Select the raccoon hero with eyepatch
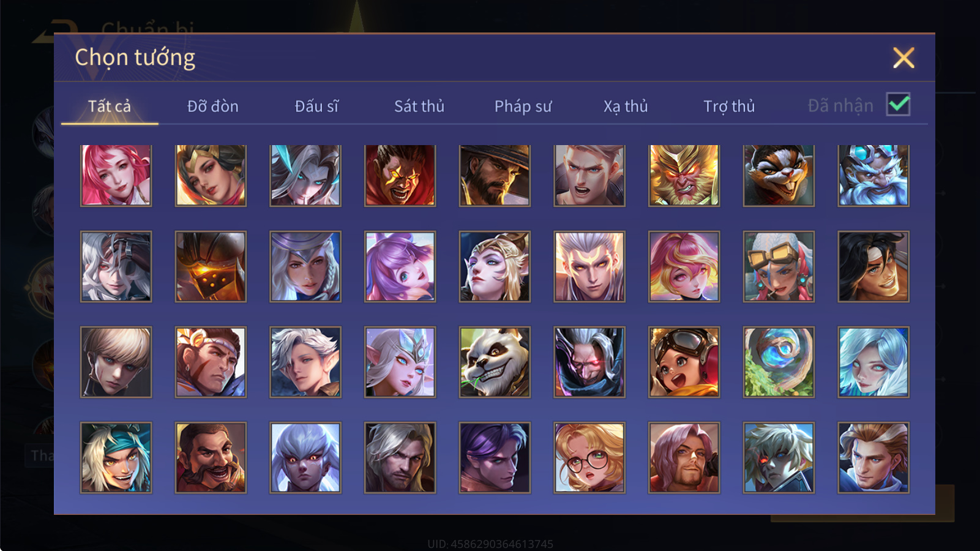 pos(779,175)
